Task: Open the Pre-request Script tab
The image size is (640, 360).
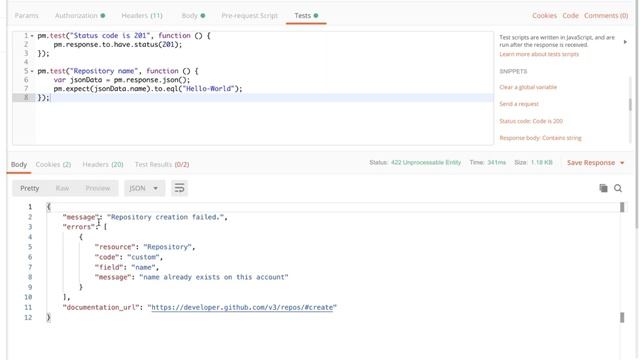Action: 249,16
